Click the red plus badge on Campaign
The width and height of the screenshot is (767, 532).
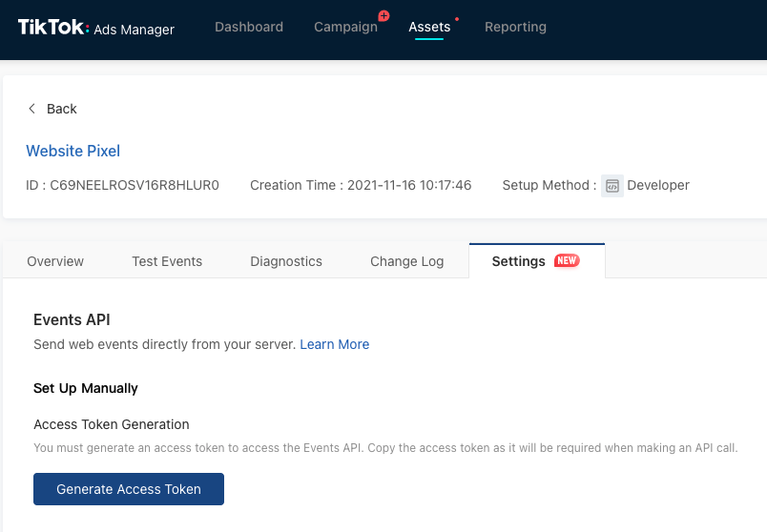(384, 16)
